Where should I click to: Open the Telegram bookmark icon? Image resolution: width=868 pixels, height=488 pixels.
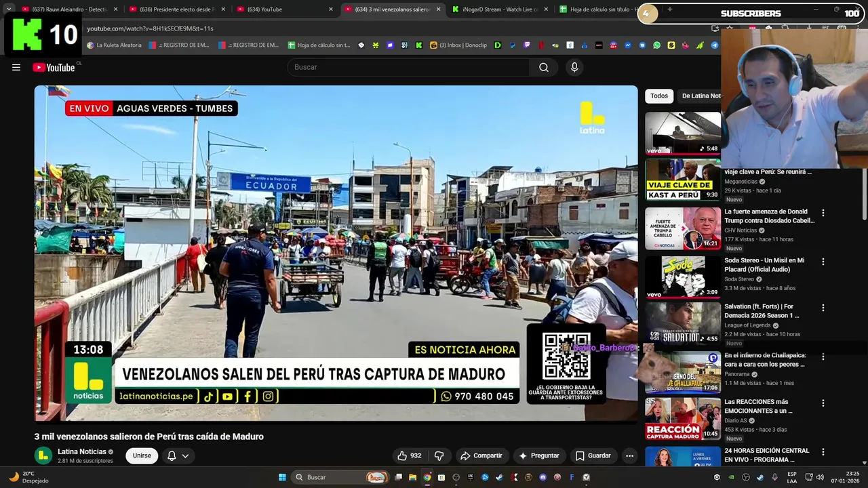(715, 45)
